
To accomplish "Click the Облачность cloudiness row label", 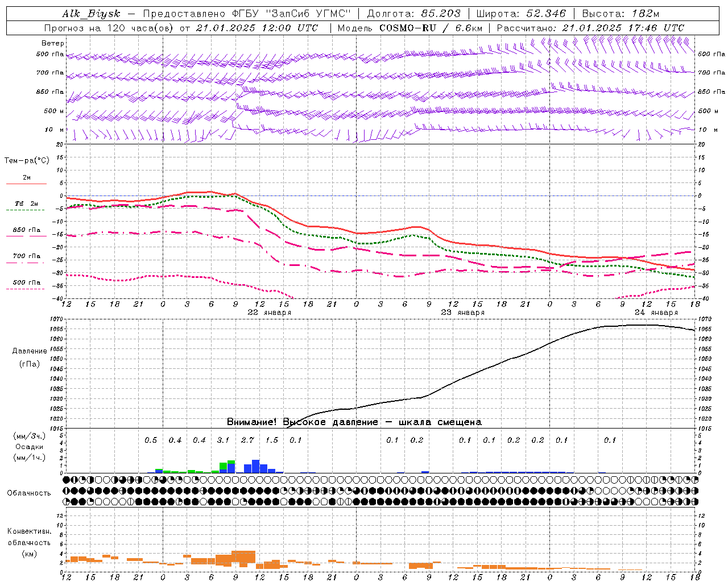I will [x=29, y=493].
